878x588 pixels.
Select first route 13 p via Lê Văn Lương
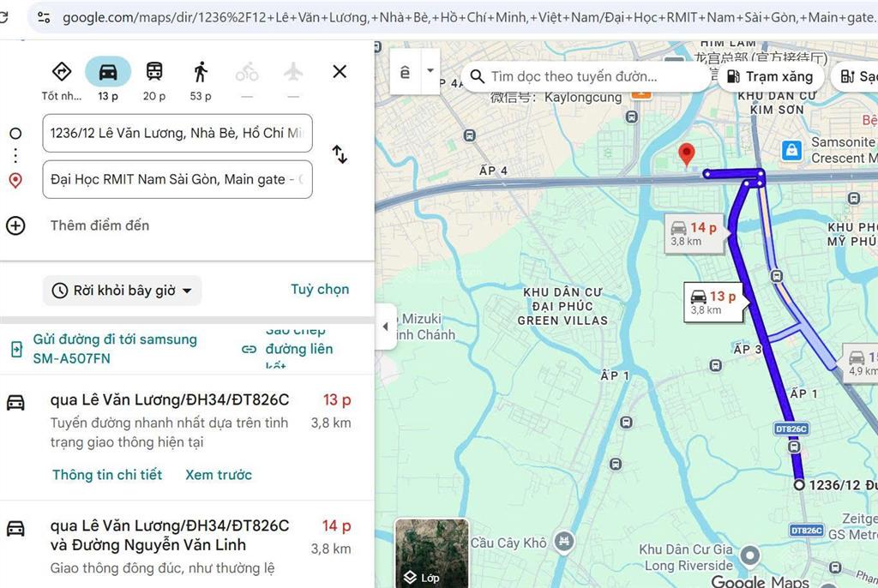click(x=187, y=437)
